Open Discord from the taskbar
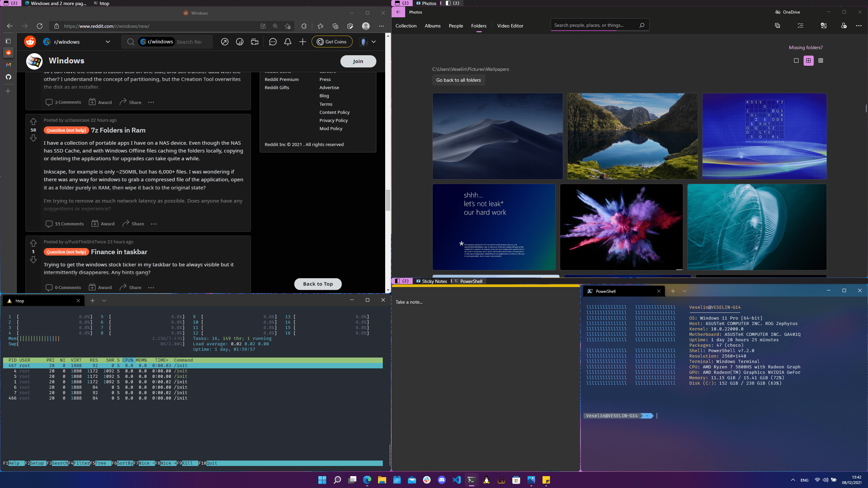 pos(441,480)
